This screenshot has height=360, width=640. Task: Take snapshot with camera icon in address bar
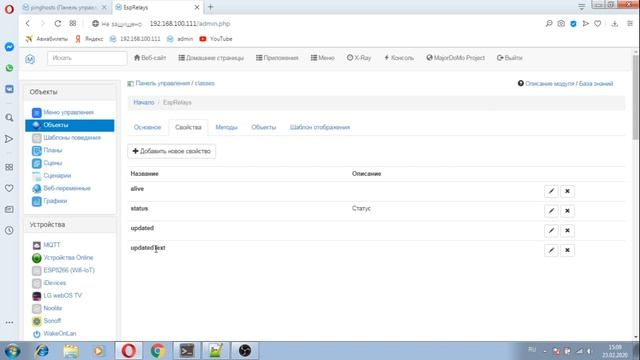click(x=561, y=24)
